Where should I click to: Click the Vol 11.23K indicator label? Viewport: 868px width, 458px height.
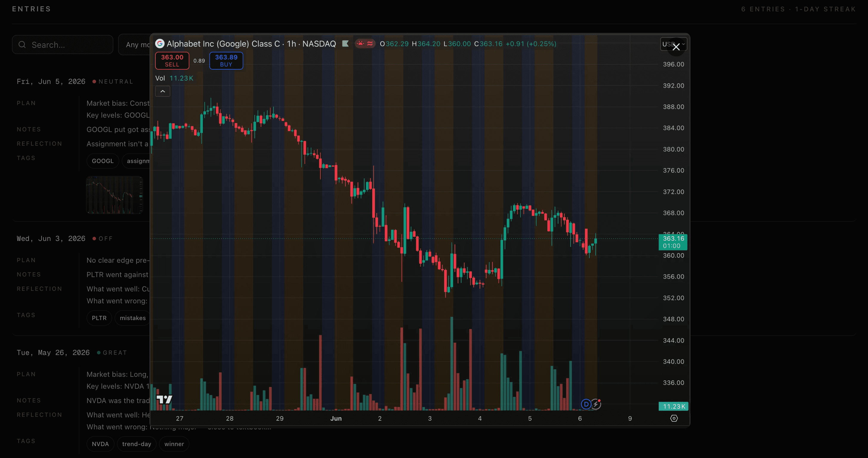pyautogui.click(x=174, y=78)
